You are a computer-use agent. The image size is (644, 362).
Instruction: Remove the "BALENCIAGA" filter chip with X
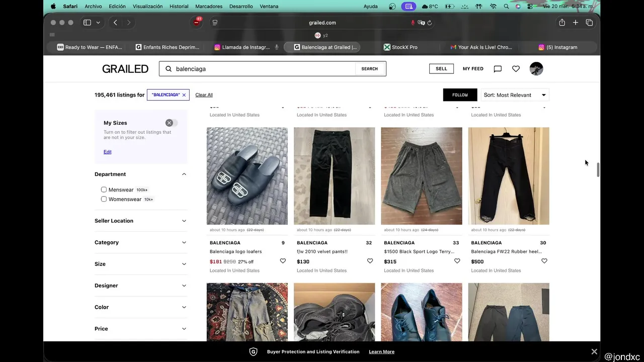click(184, 95)
